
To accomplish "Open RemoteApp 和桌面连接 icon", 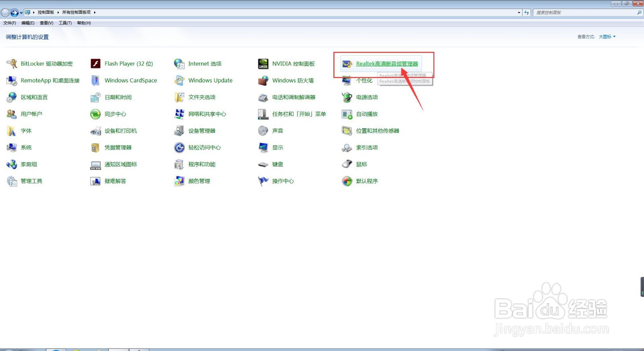I will pyautogui.click(x=12, y=80).
